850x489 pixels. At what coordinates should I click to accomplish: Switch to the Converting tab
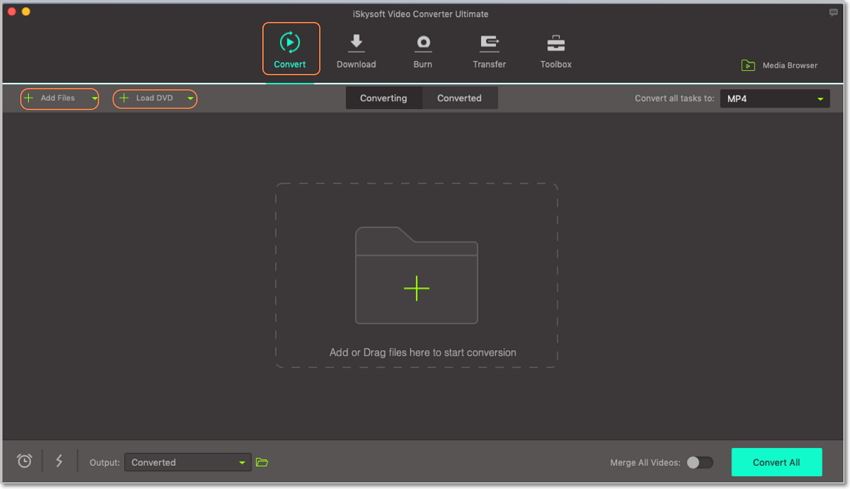(383, 98)
